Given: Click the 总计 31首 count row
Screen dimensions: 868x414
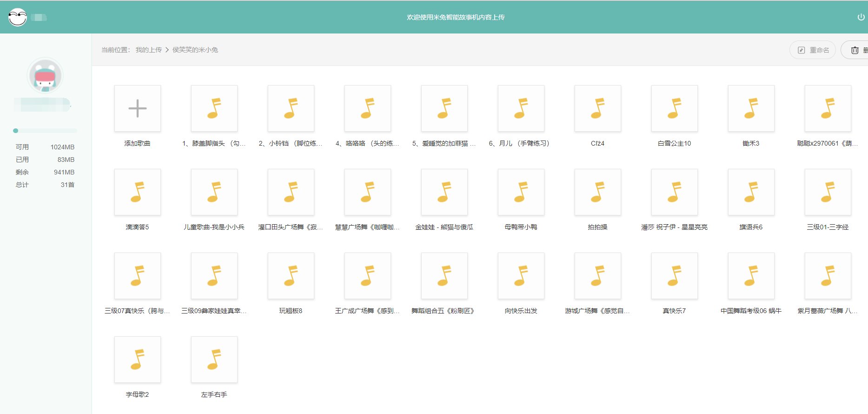Looking at the screenshot, I should coord(45,185).
